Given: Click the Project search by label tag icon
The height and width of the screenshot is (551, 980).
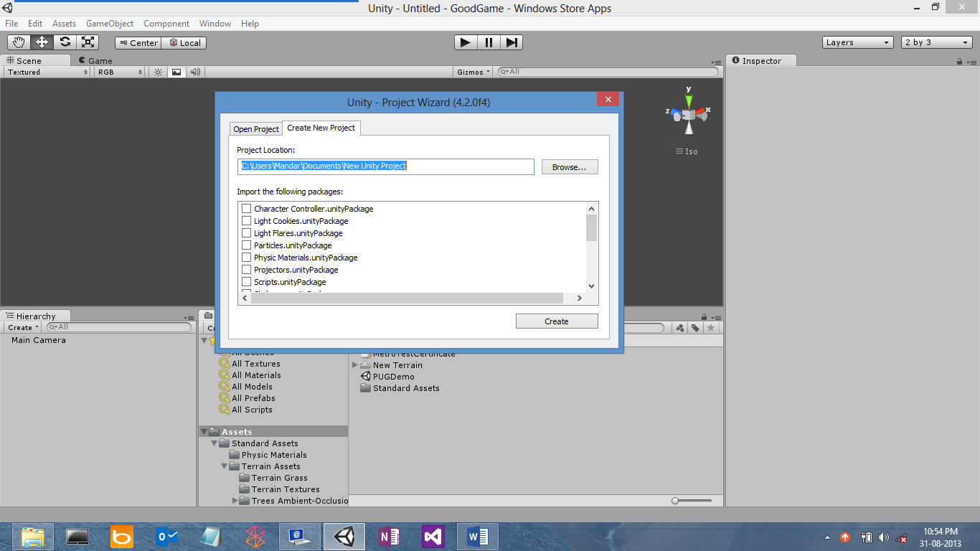Looking at the screenshot, I should click(695, 327).
